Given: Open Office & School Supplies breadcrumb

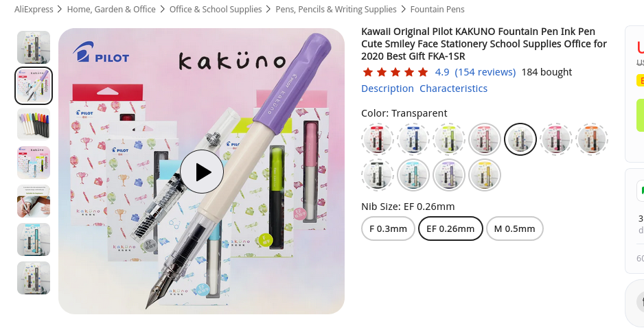Looking at the screenshot, I should pyautogui.click(x=216, y=9).
